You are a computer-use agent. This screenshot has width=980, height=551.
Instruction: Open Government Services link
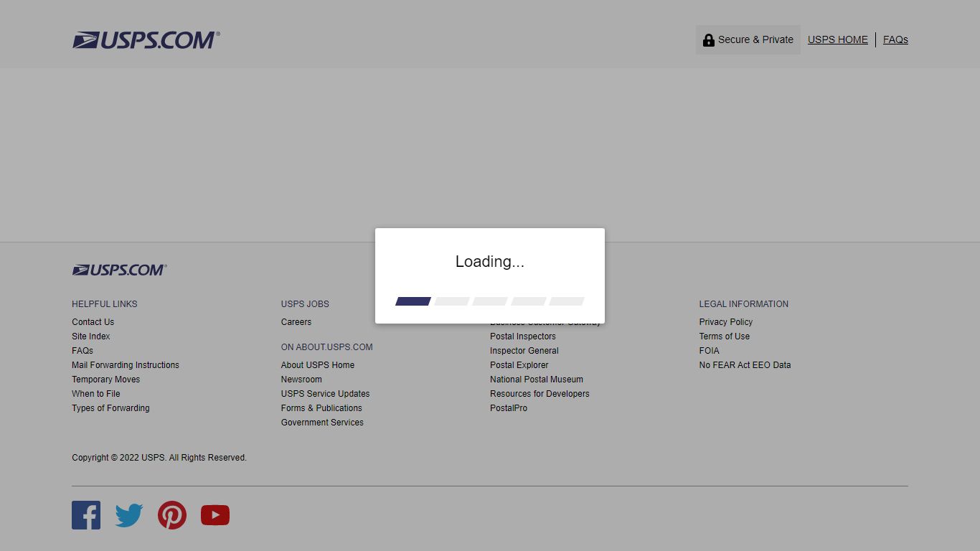[x=322, y=423]
